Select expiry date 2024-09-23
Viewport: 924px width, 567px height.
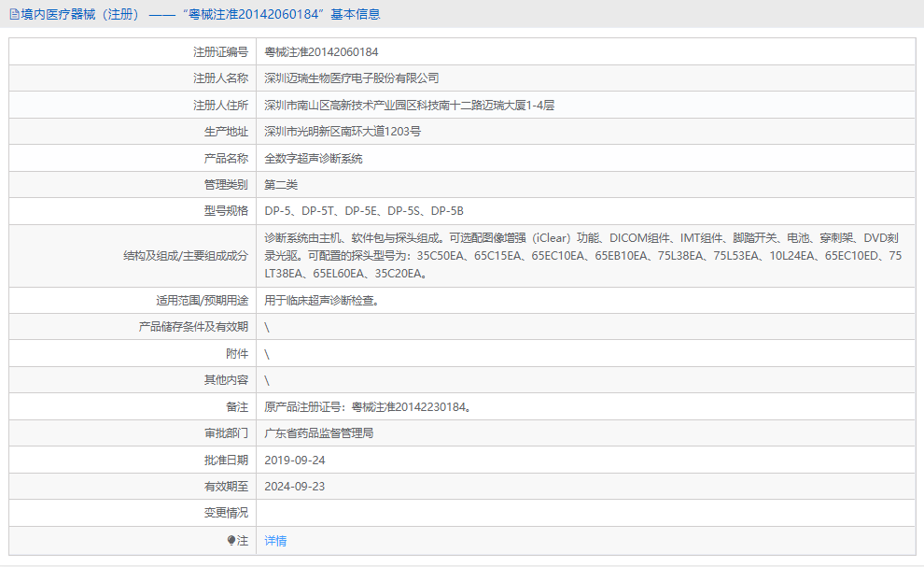coord(295,487)
